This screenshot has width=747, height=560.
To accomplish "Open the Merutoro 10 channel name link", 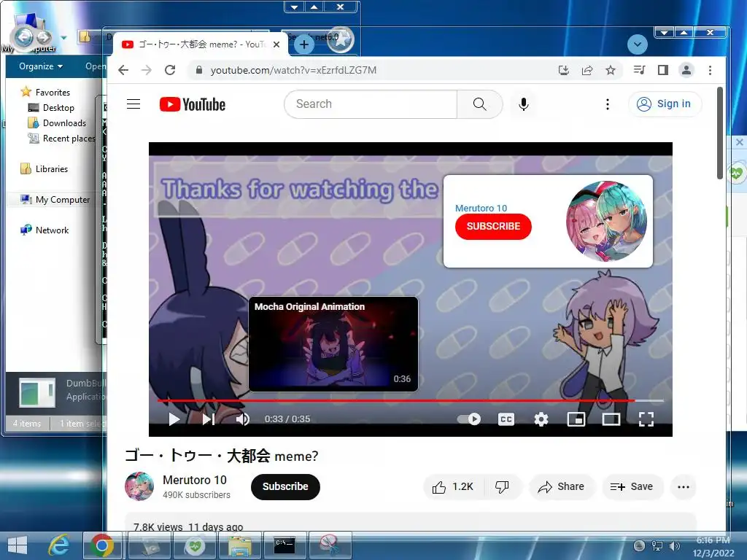I will click(x=194, y=480).
